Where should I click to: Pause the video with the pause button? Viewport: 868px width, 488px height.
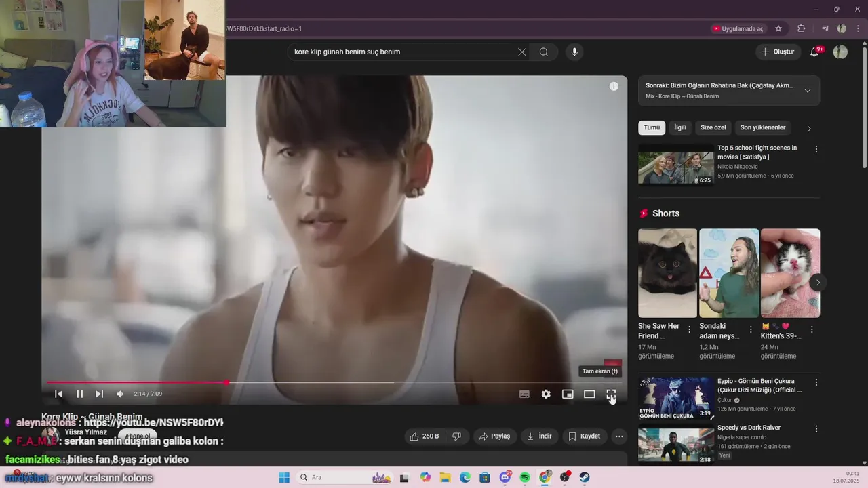click(79, 394)
